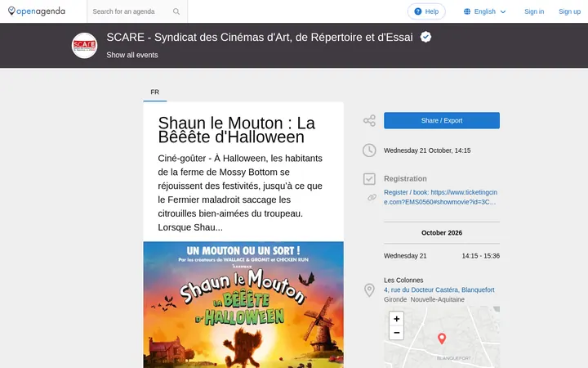Click the Ciné-goûter event description paragraph
The height and width of the screenshot is (368, 588).
click(x=240, y=193)
